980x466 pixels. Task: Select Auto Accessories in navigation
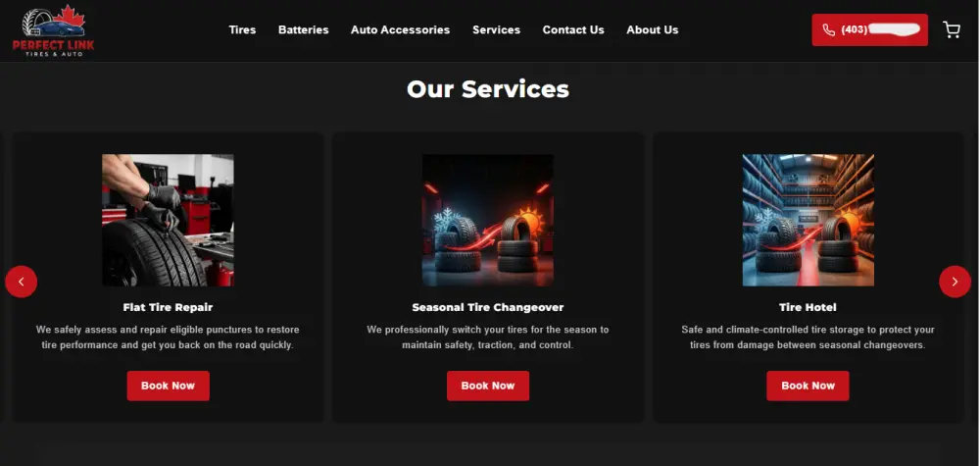tap(400, 30)
